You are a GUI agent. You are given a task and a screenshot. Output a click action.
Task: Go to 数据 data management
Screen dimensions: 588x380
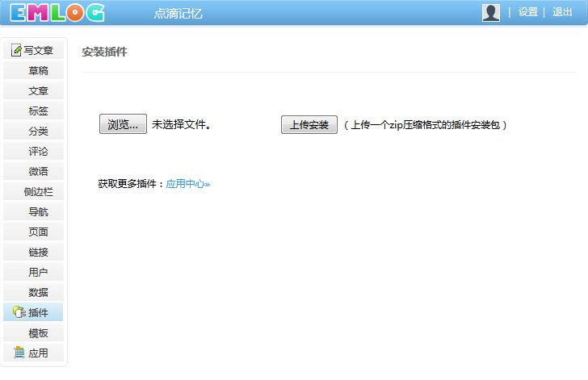tap(38, 292)
